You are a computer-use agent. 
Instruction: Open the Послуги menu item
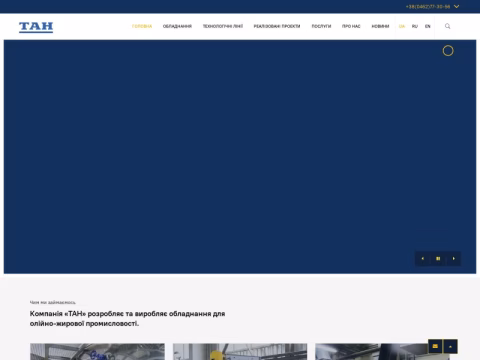[321, 26]
